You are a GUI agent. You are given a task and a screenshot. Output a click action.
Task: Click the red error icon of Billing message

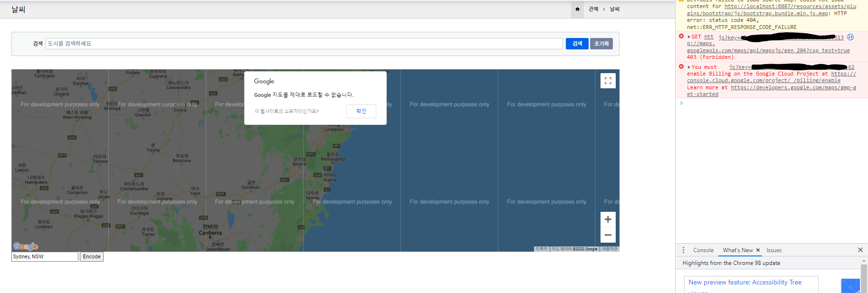tap(681, 67)
